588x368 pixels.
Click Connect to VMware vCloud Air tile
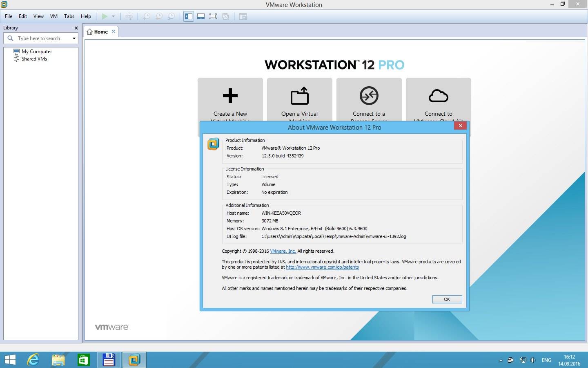pyautogui.click(x=439, y=100)
